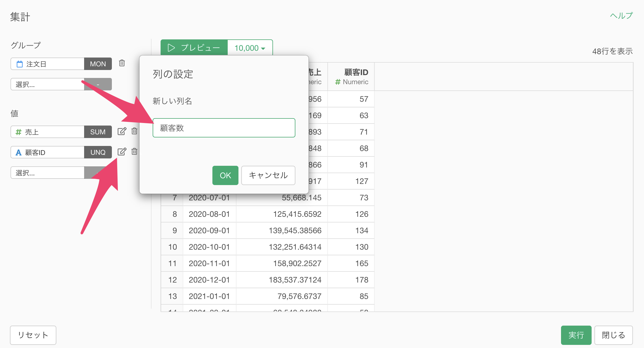Screen dimensions: 644x348
Task: Open the MON date unit dropdown
Action: tap(98, 64)
